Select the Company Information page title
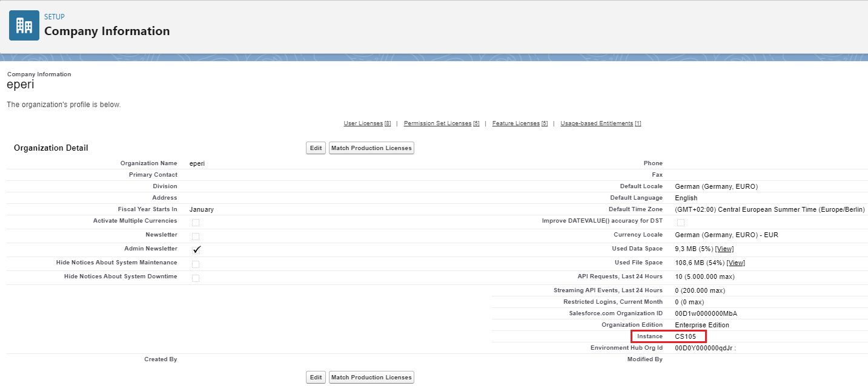 coord(107,31)
